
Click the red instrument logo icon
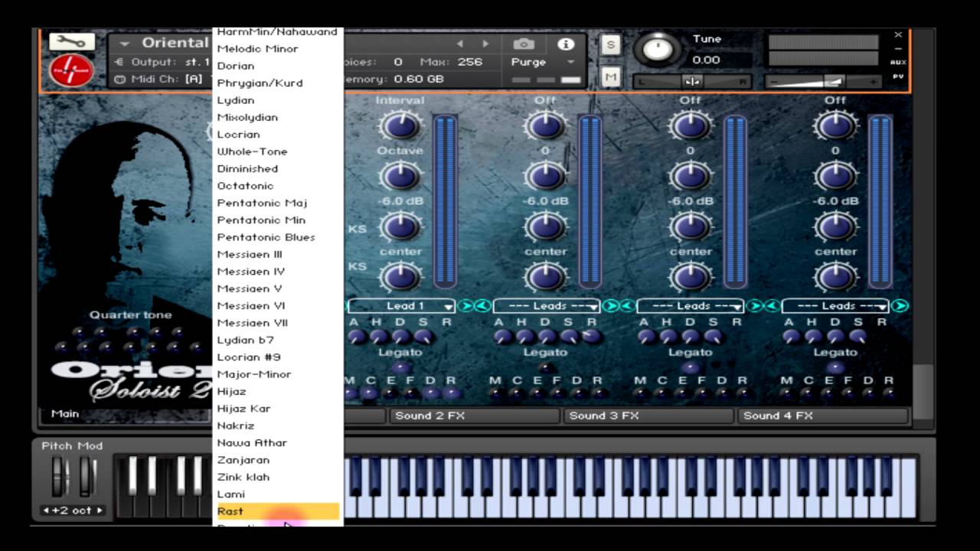(x=70, y=70)
